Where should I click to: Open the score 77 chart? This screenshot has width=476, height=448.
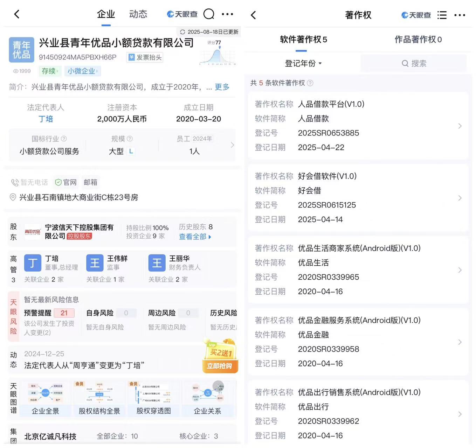coord(218,52)
